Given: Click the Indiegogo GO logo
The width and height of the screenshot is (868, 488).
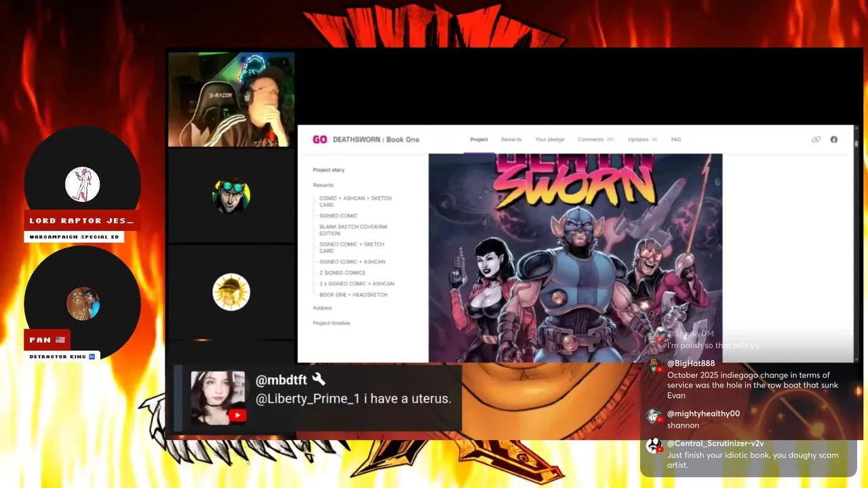Looking at the screenshot, I should click(x=319, y=140).
